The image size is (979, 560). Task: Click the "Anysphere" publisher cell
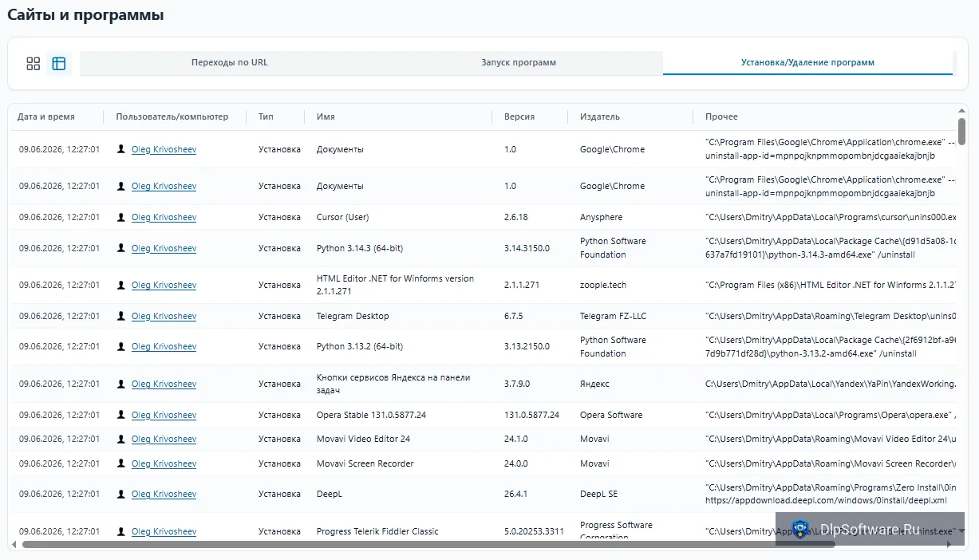tap(602, 217)
